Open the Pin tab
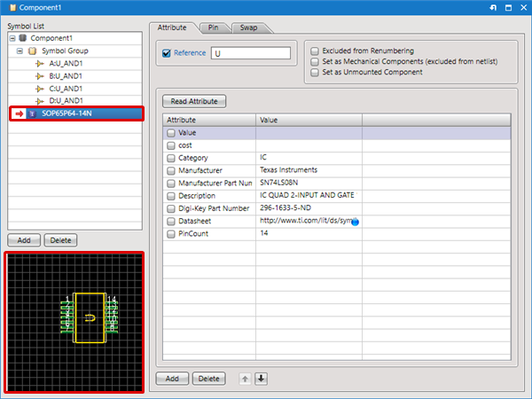Screen dimensions: 532x399 pyautogui.click(x=213, y=27)
